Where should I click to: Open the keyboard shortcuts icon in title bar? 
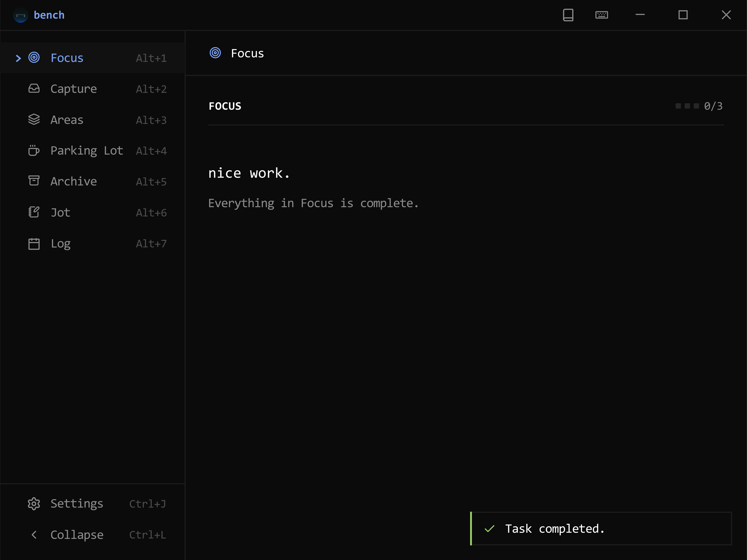click(602, 15)
